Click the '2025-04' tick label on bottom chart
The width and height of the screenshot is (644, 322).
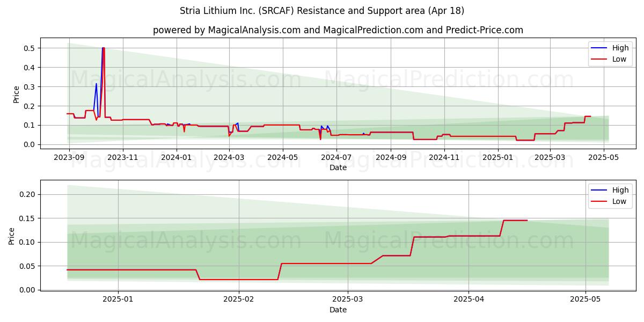469,299
